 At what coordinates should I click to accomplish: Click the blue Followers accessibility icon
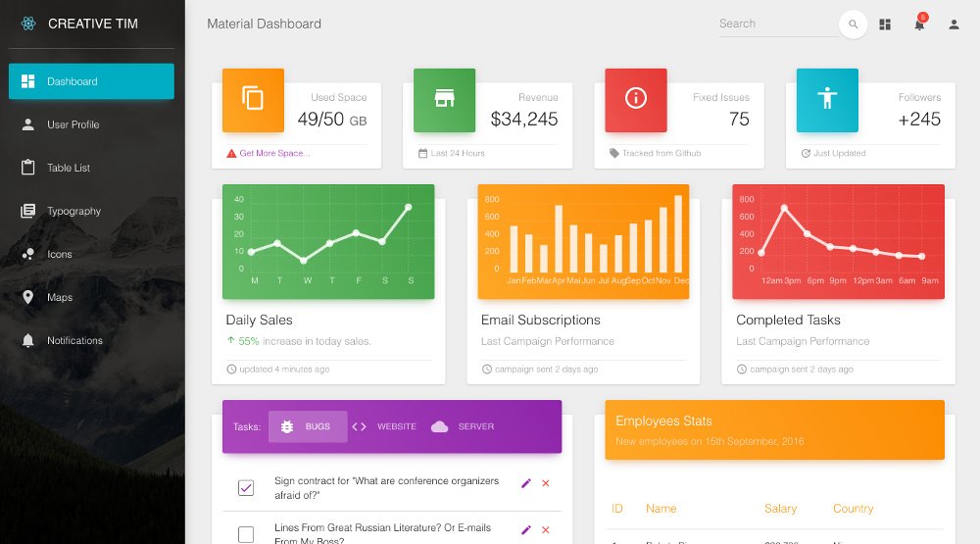pyautogui.click(x=827, y=99)
